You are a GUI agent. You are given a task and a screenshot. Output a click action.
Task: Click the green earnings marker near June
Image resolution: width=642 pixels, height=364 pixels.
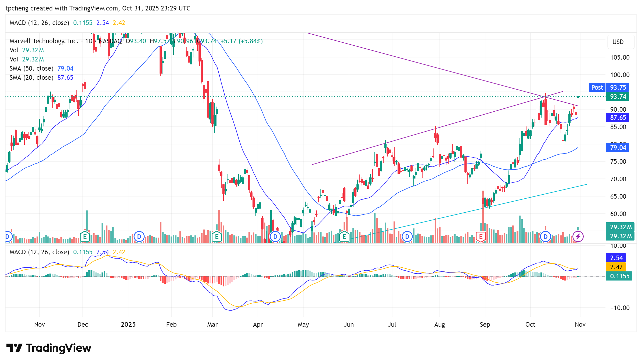coord(344,237)
